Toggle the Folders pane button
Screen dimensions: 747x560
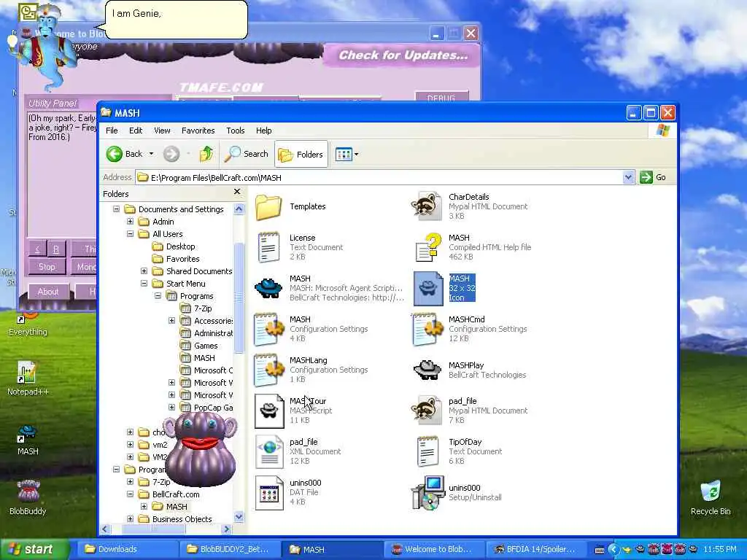[301, 154]
